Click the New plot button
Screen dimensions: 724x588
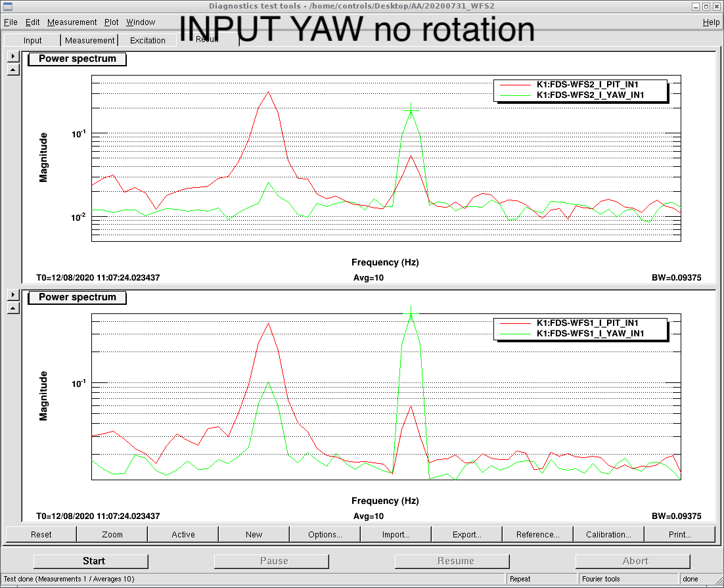(254, 534)
